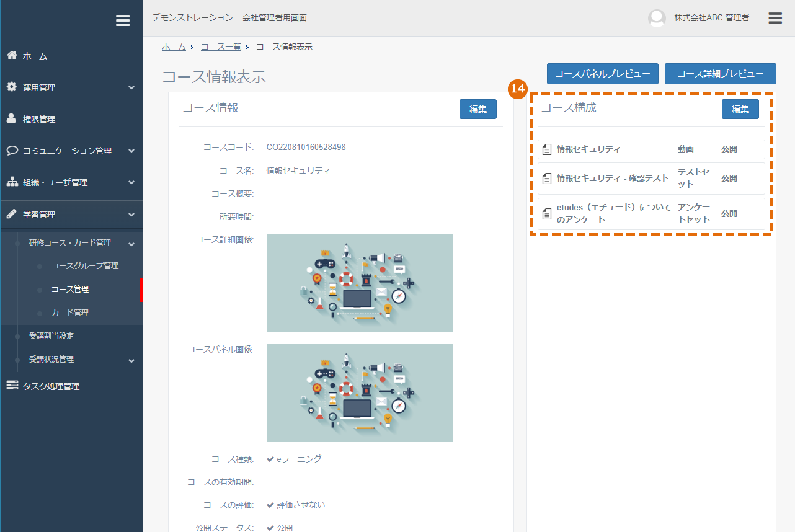Select コース管理 in sidebar
Screen dimensions: 795x532
click(x=70, y=289)
